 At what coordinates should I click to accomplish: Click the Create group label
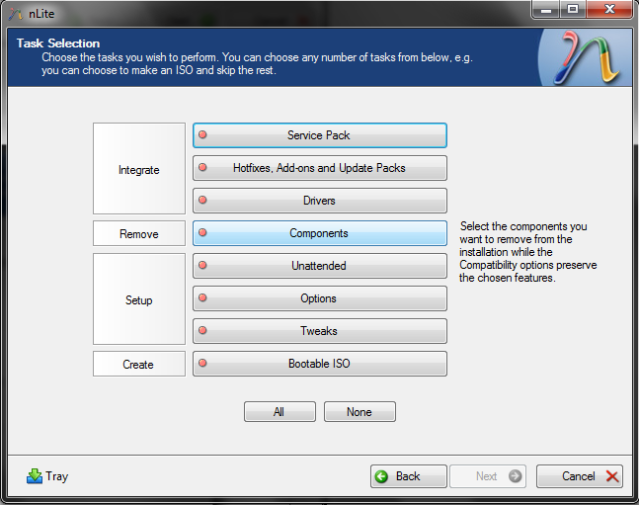(x=139, y=364)
